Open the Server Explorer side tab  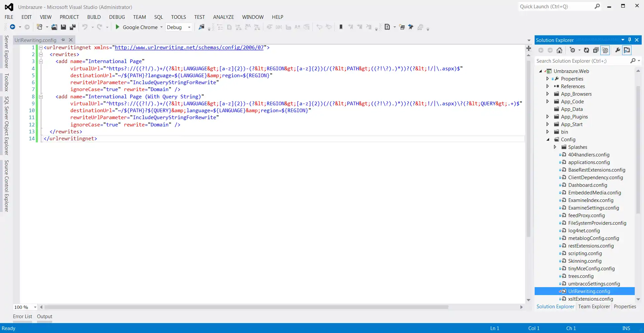point(6,51)
